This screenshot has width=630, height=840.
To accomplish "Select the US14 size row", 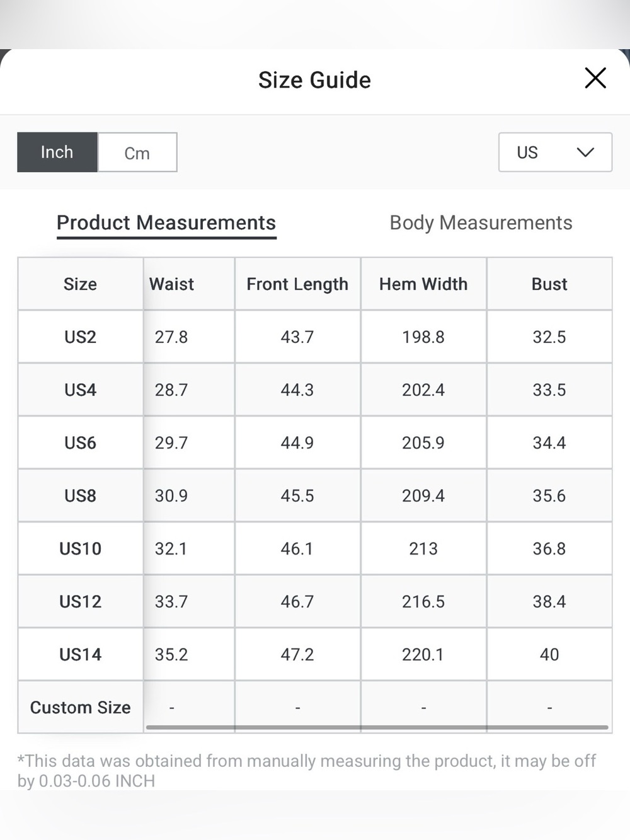I will (x=315, y=654).
